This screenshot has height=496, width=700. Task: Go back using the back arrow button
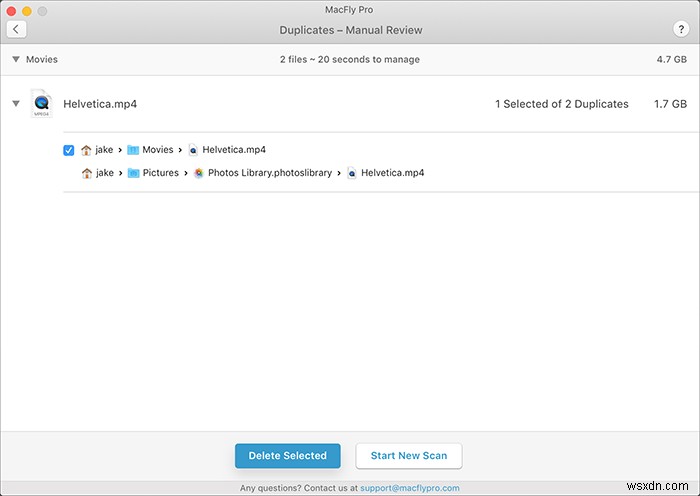click(16, 30)
